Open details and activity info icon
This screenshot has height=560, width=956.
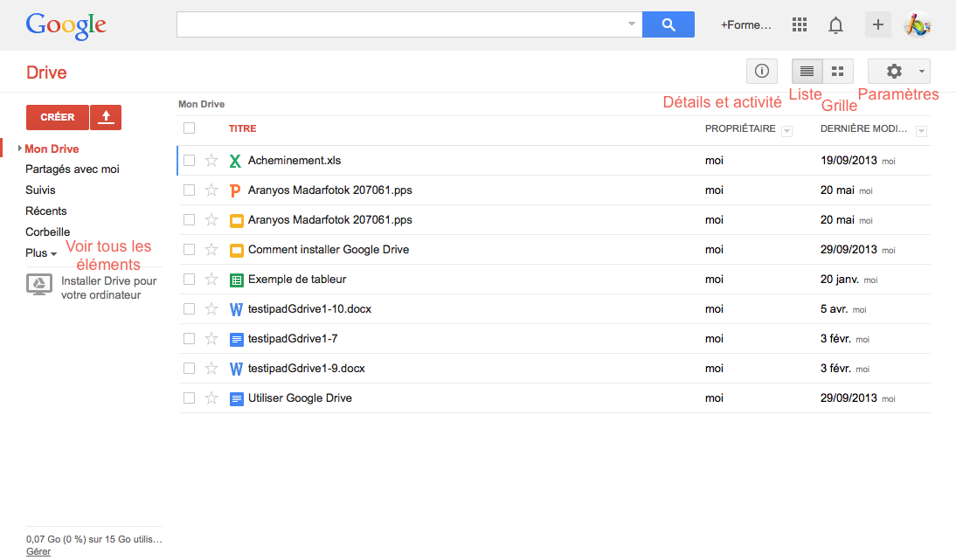click(761, 72)
